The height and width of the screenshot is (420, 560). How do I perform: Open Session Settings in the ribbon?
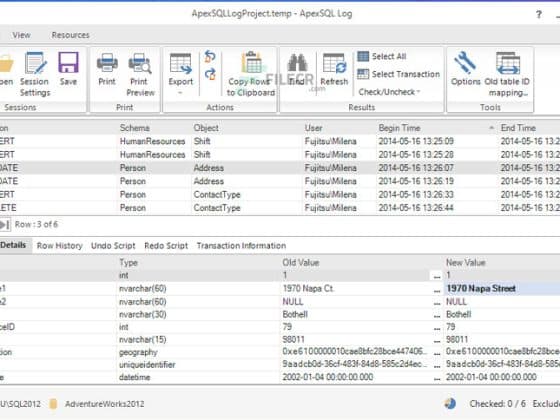(x=35, y=74)
